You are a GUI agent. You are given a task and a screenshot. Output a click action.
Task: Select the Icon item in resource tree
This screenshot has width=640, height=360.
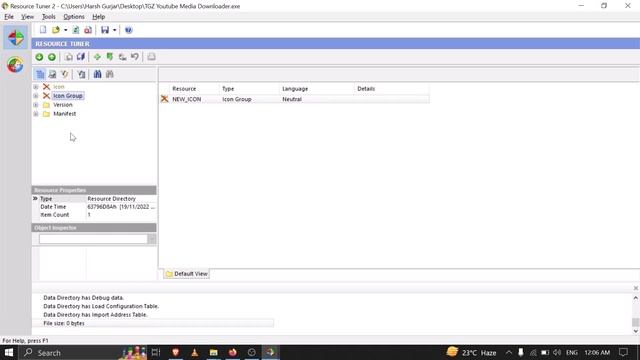point(59,87)
